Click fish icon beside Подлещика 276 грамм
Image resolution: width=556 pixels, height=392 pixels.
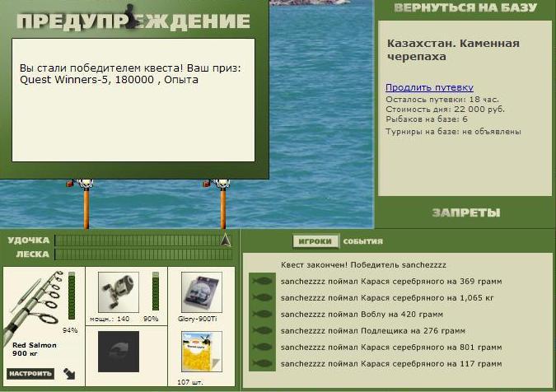coord(262,330)
